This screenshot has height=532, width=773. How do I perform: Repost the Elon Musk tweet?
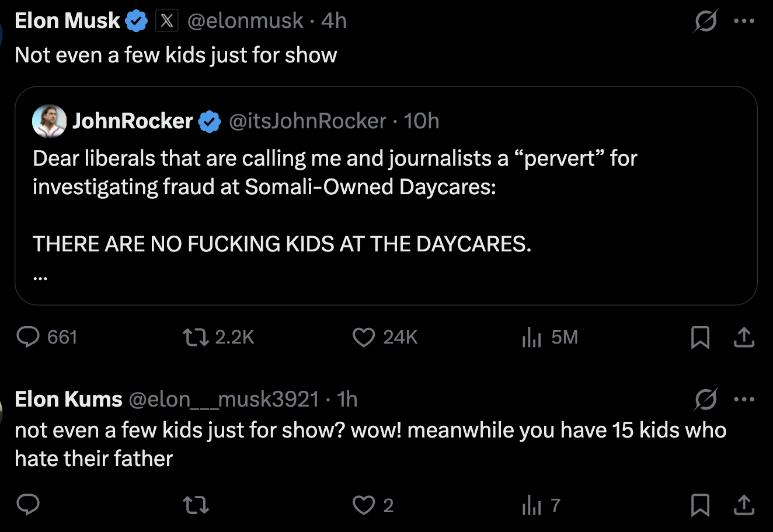tap(196, 337)
